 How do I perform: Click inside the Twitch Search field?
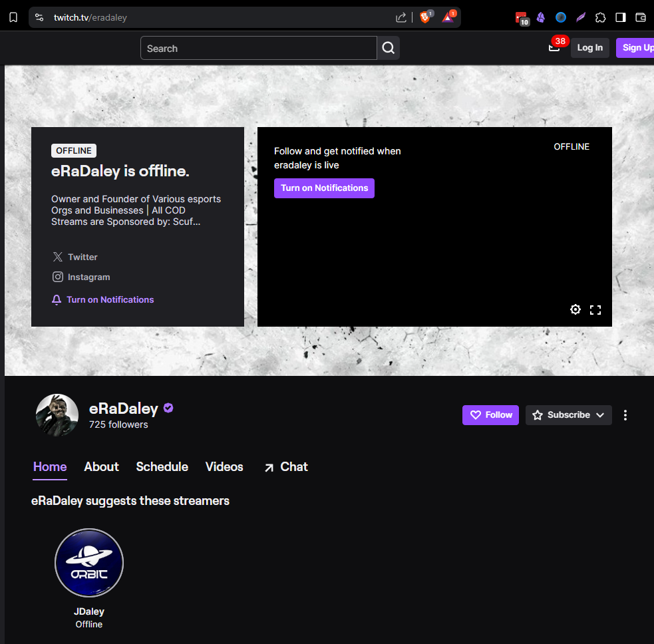[x=259, y=48]
